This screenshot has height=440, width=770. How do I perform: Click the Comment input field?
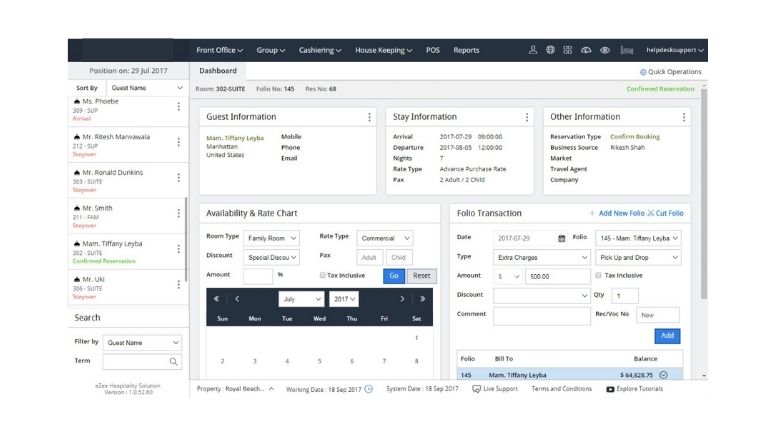tap(542, 316)
